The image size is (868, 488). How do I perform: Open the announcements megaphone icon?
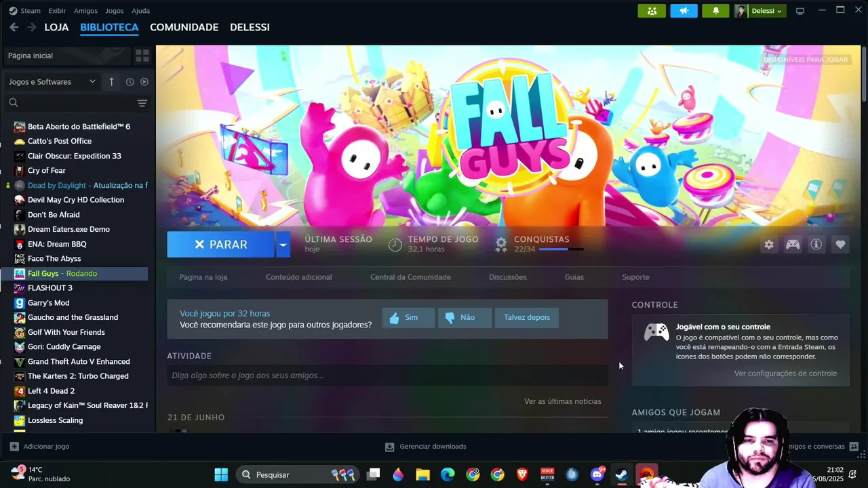pos(684,11)
